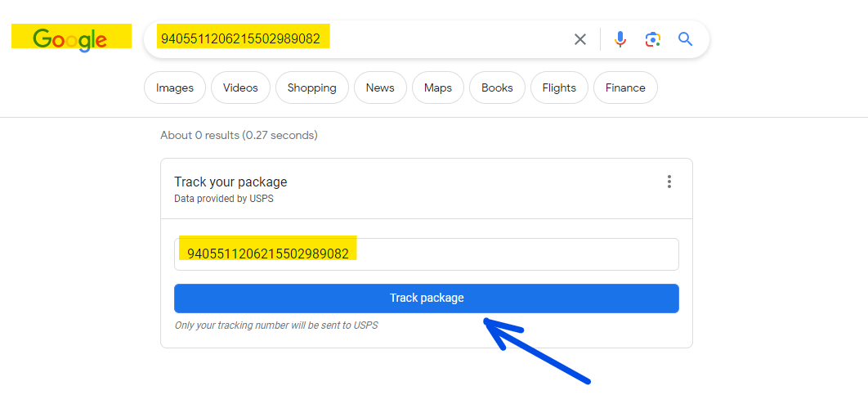Viewport: 868px width, 395px height.
Task: Click the Data provided by USPS text
Action: pos(224,199)
